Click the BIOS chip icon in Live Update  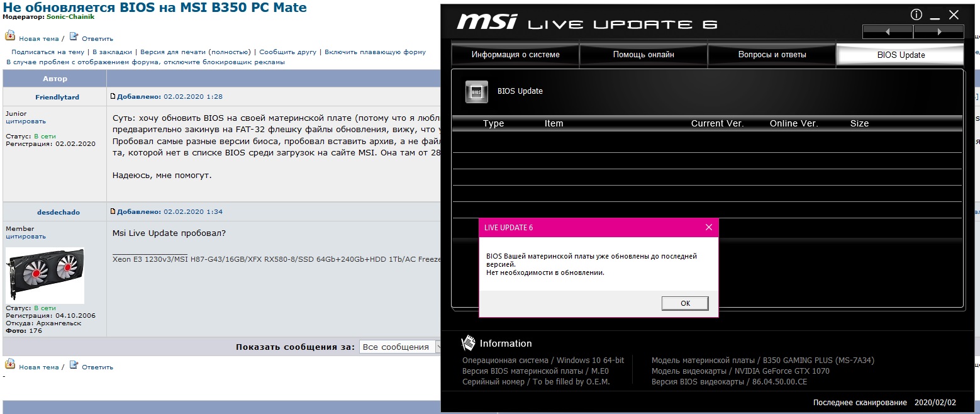[476, 92]
